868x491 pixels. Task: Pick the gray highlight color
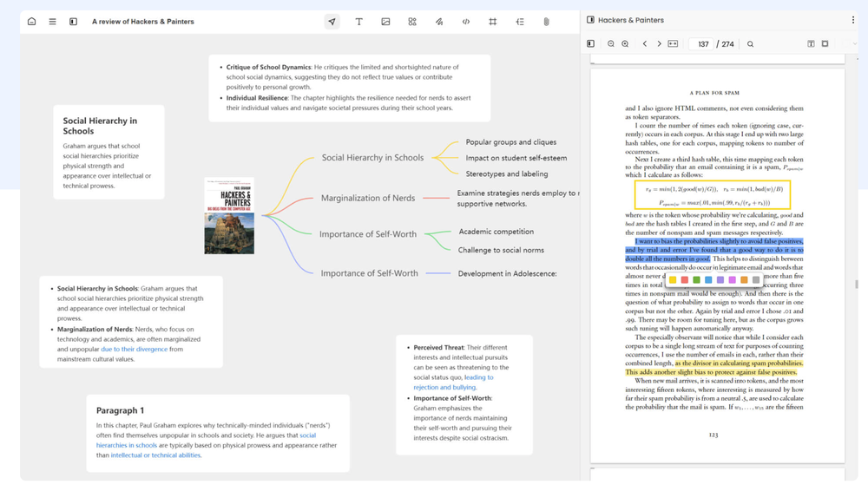(x=756, y=280)
